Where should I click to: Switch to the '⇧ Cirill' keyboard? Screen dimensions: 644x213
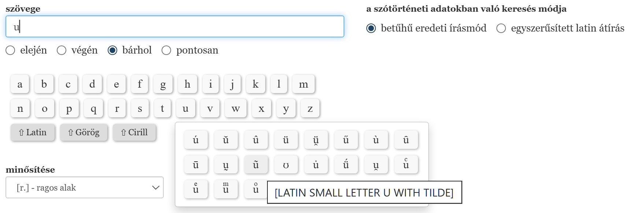(134, 132)
